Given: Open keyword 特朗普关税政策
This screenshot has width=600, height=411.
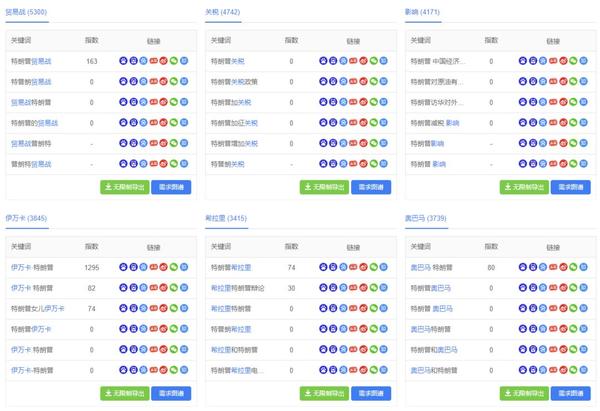Looking at the screenshot, I should coord(234,82).
